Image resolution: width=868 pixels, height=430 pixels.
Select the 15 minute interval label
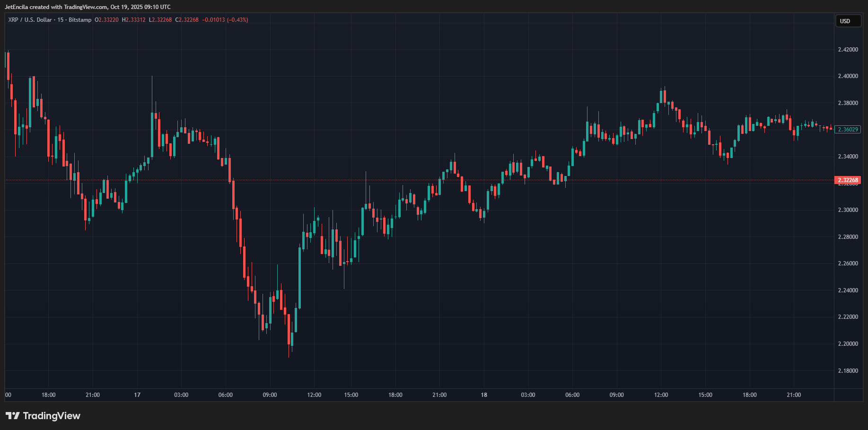pos(61,20)
